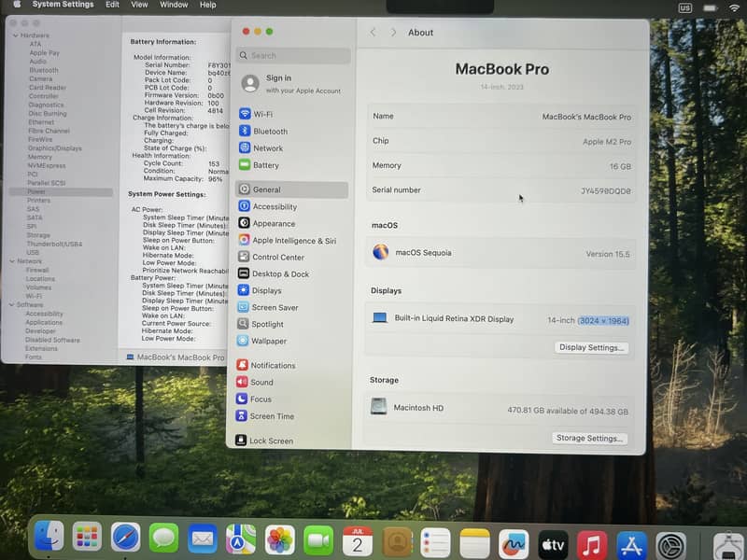Launch Safari from the Dock
747x560 pixels.
(x=125, y=539)
